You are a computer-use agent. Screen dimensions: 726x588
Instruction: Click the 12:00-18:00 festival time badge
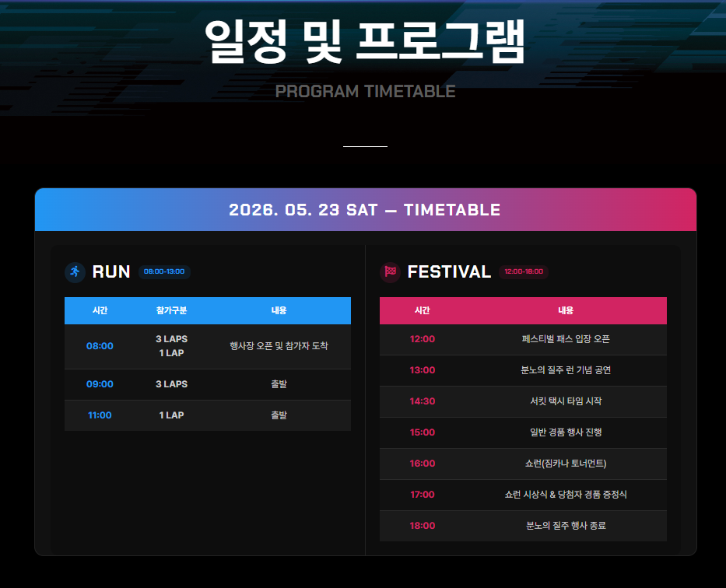[x=524, y=271]
